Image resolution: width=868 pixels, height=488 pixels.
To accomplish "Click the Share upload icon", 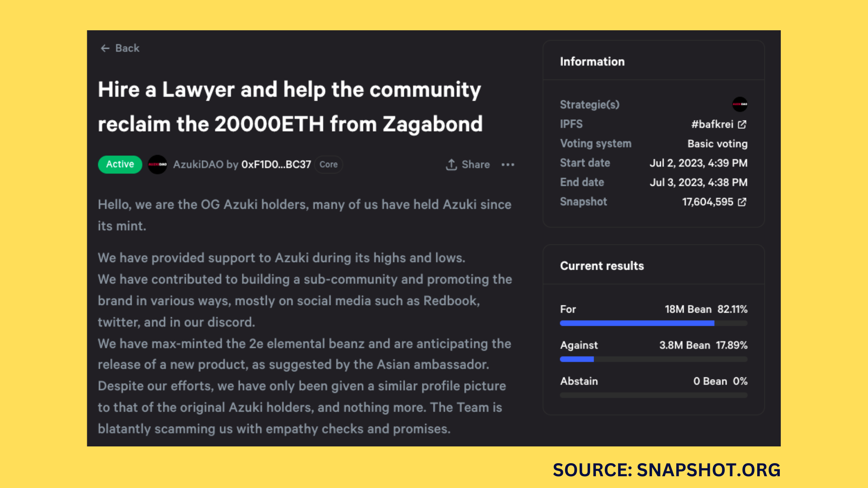I will coord(451,164).
